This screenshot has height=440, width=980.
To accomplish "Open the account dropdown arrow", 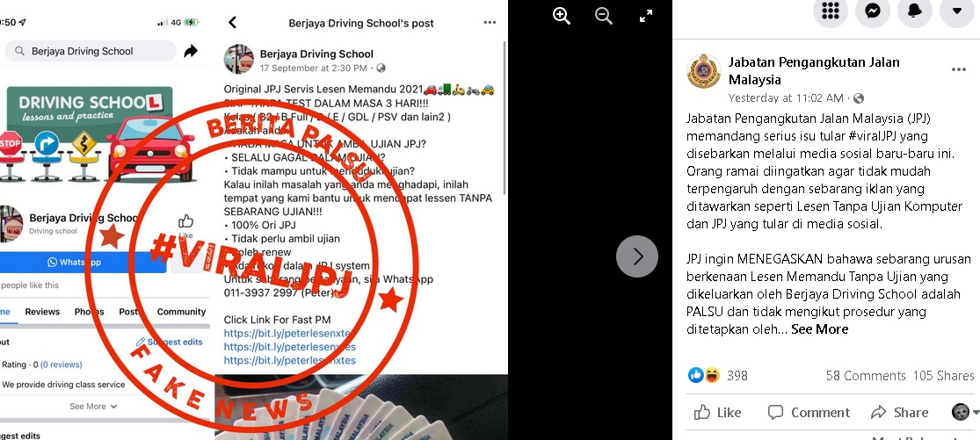I will click(957, 11).
